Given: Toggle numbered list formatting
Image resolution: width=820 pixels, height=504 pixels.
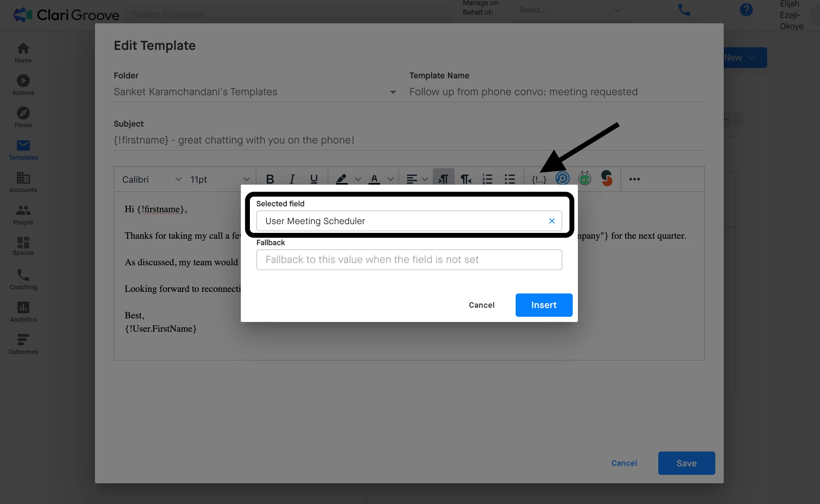Looking at the screenshot, I should click(487, 179).
